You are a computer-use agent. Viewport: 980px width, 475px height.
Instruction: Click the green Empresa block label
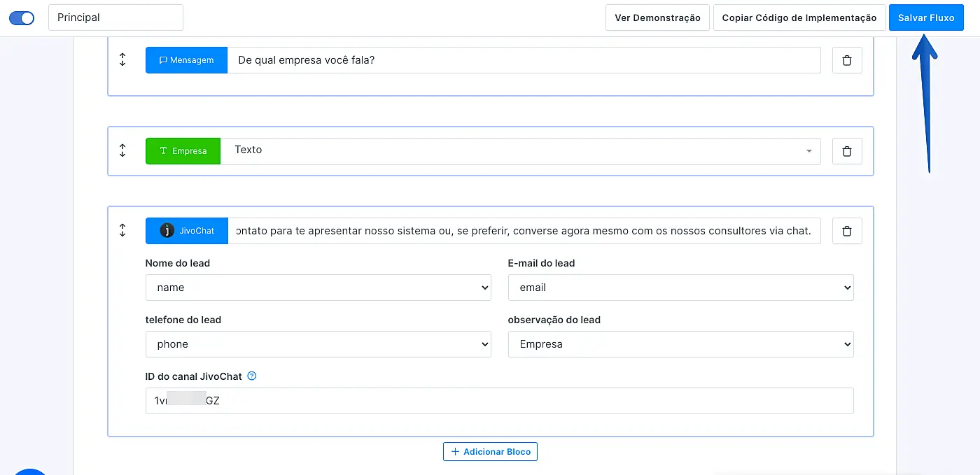tap(183, 150)
